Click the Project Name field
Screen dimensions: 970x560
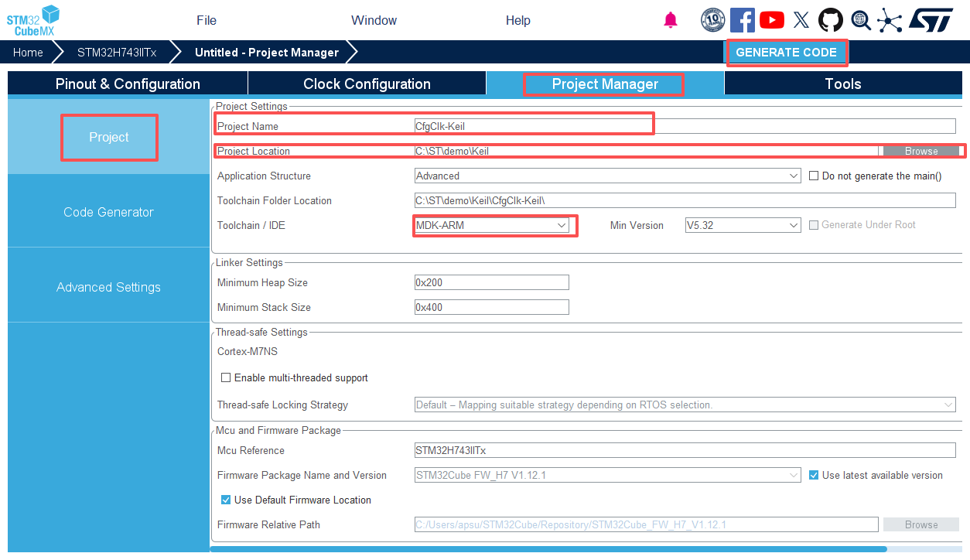(685, 126)
